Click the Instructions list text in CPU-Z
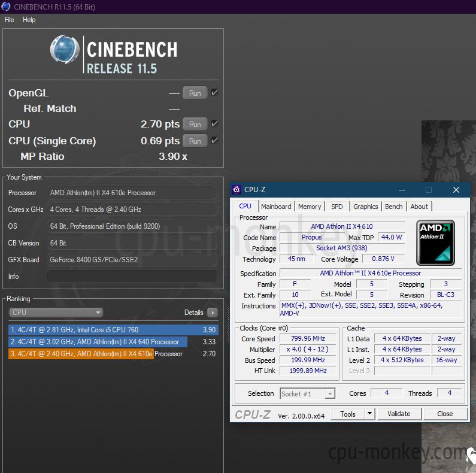476x473 pixels. pos(371,309)
